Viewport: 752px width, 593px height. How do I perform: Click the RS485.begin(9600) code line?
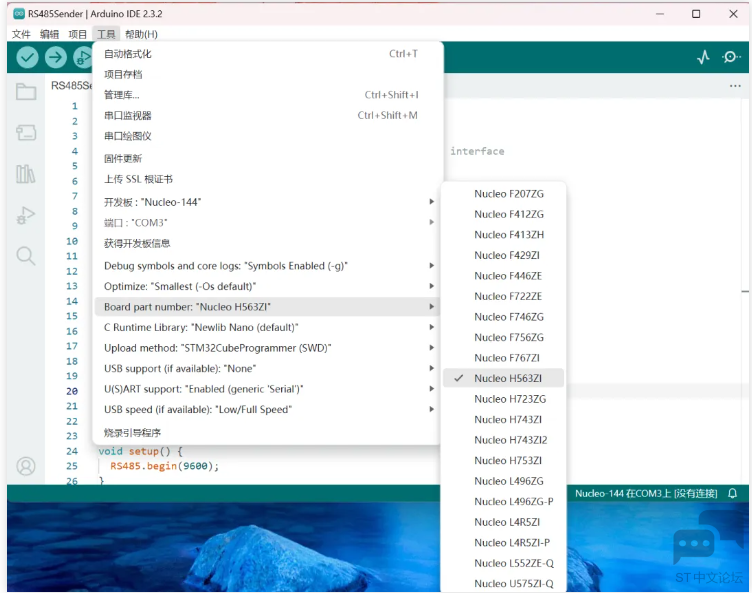[164, 466]
